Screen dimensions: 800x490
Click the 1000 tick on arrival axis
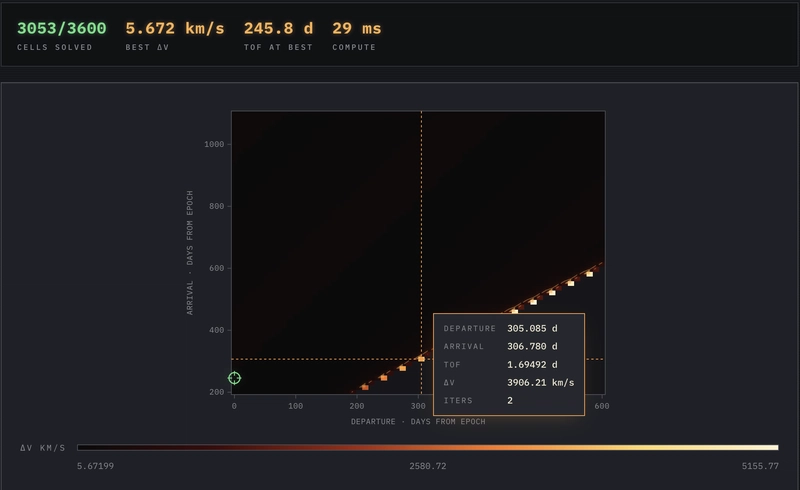tap(214, 144)
